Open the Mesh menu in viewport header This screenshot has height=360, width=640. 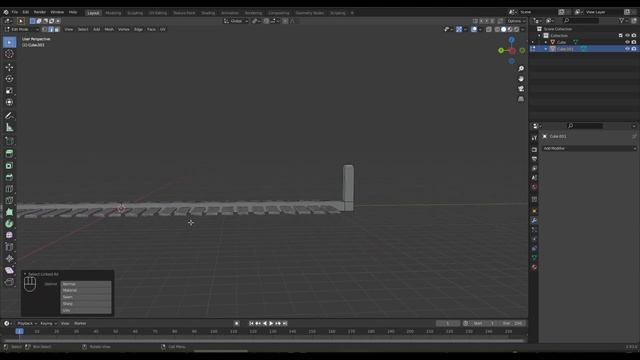pos(109,29)
